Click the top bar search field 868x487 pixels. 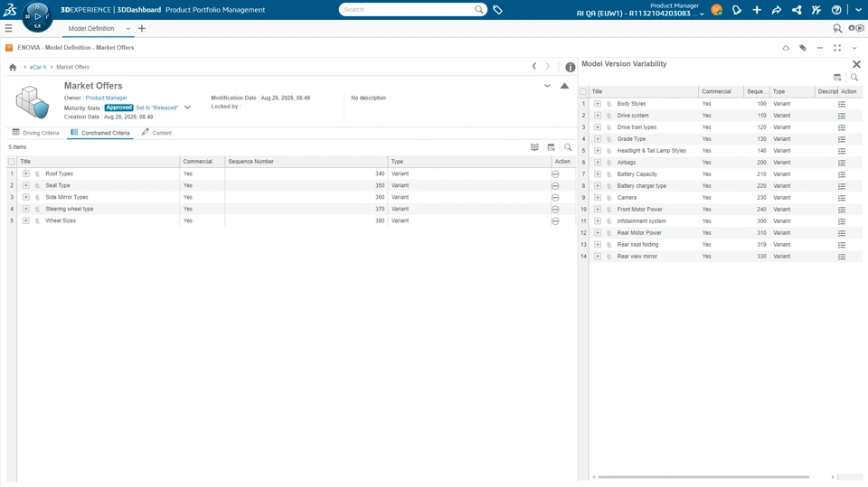407,9
